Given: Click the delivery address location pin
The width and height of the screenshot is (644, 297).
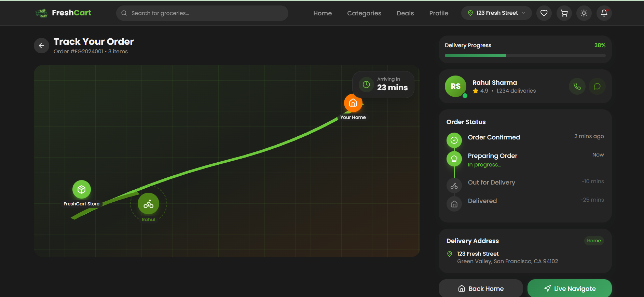Looking at the screenshot, I should pyautogui.click(x=450, y=254).
